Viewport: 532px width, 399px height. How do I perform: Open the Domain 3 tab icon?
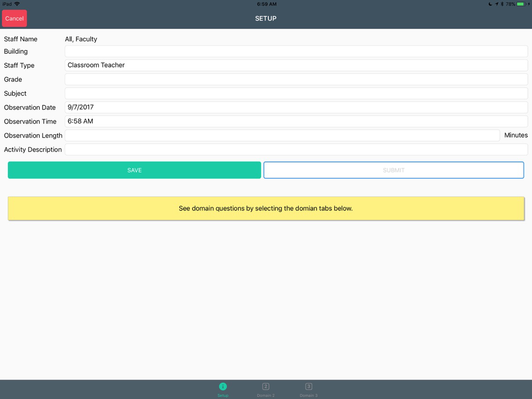(x=309, y=386)
